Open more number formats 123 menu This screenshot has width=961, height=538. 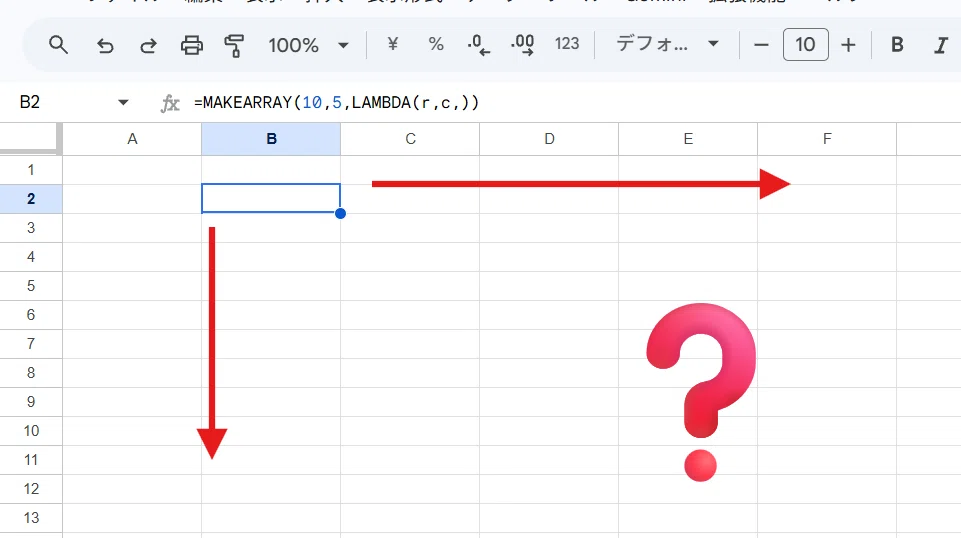coord(567,44)
